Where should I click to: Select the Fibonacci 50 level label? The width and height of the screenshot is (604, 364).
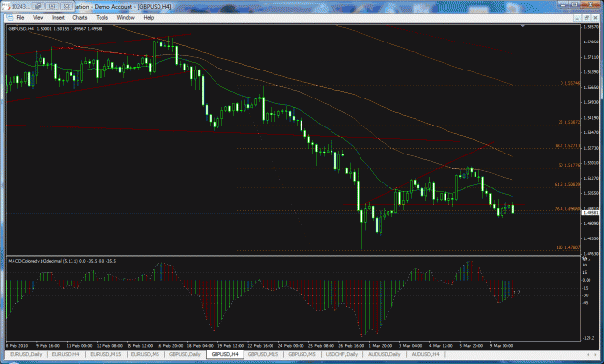coord(569,165)
